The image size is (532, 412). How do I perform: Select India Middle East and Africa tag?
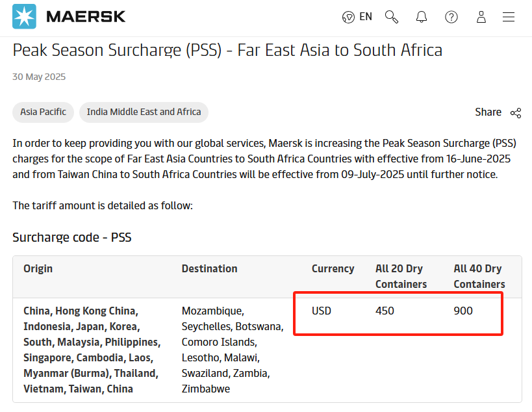point(144,112)
